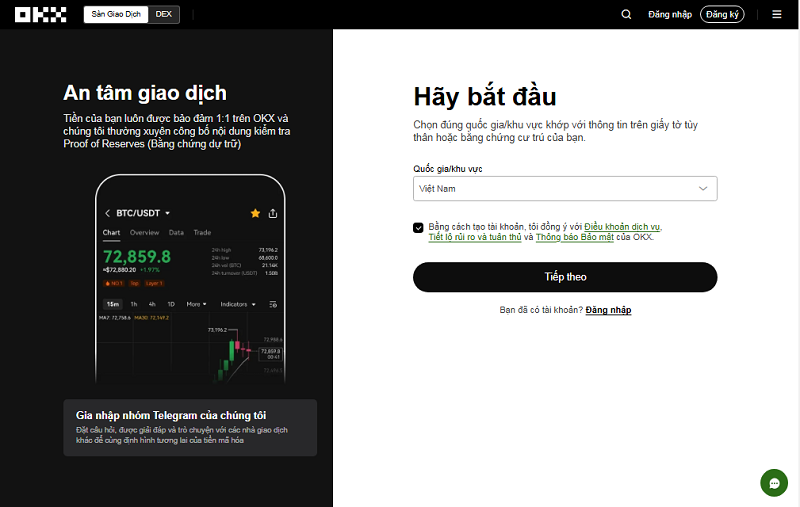This screenshot has width=800, height=507.
Task: Select the 1D timeframe
Action: [171, 305]
